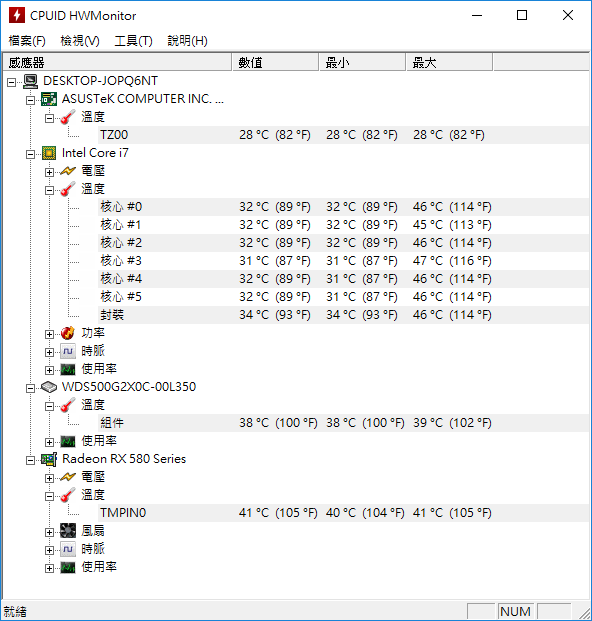Image resolution: width=592 pixels, height=621 pixels.
Task: Expand the 電壓 node under Intel Core i7
Action: point(49,172)
